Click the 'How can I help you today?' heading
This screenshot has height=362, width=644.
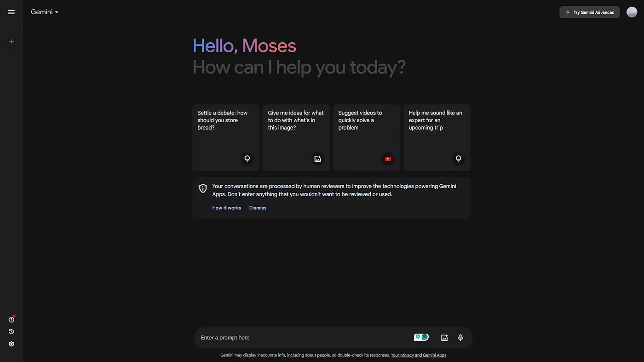coord(299,67)
